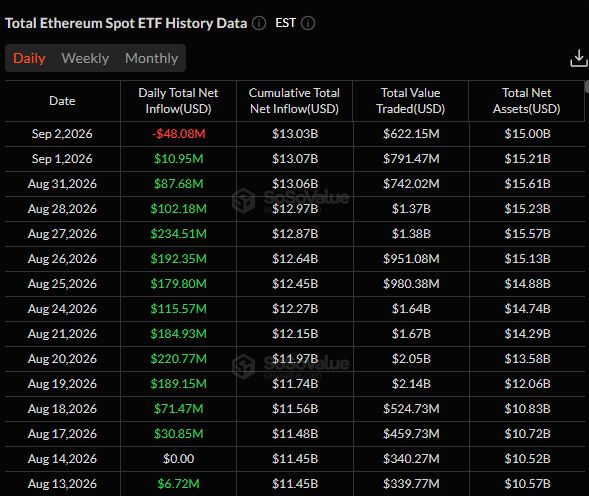The height and width of the screenshot is (496, 589).
Task: Select the Aug 18,2026 date cell
Action: click(x=62, y=408)
